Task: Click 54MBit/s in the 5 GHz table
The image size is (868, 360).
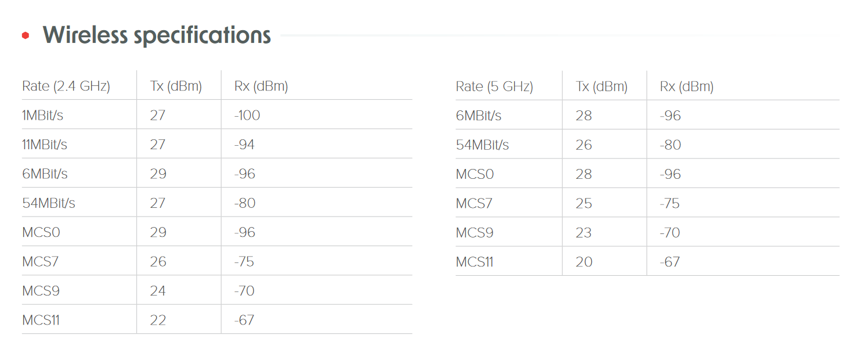Action: (482, 145)
